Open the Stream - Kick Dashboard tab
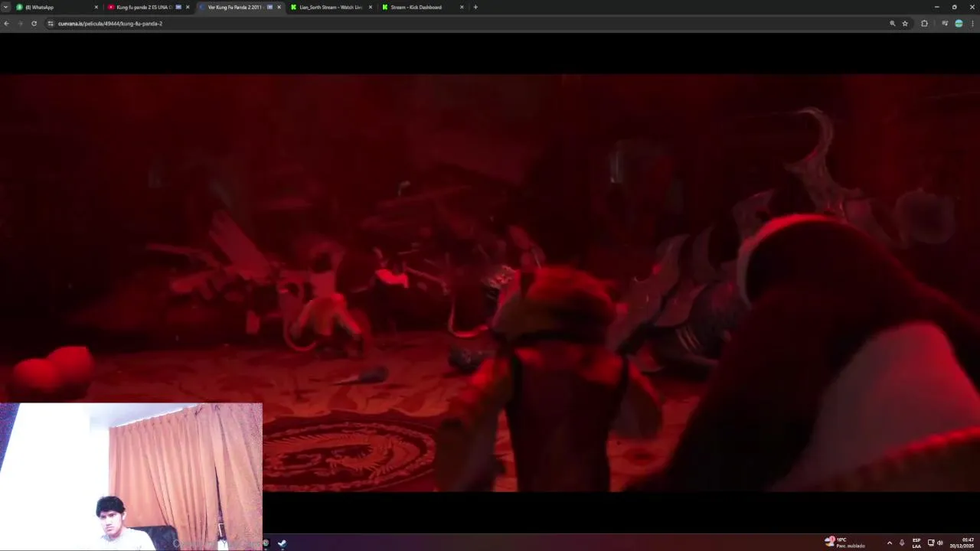This screenshot has height=551, width=980. coord(423,7)
